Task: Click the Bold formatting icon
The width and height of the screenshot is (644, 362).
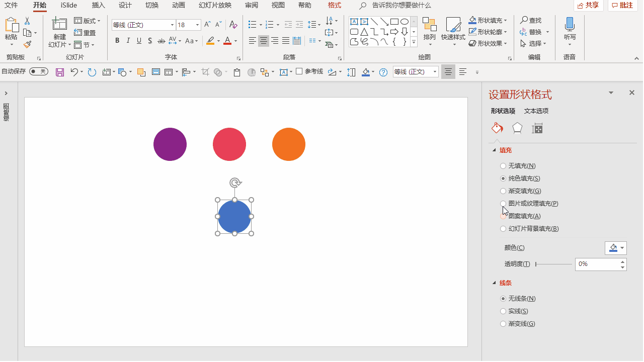Action: pos(117,41)
